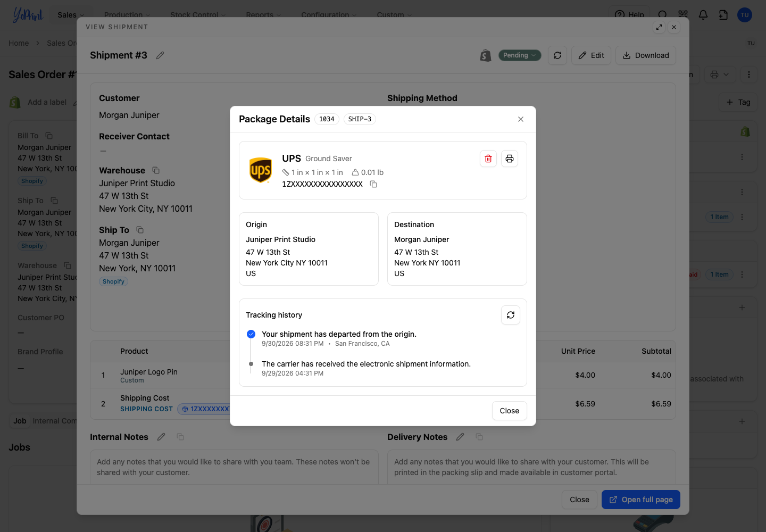The width and height of the screenshot is (766, 532).
Task: Copy the UPS tracking number
Action: (373, 184)
